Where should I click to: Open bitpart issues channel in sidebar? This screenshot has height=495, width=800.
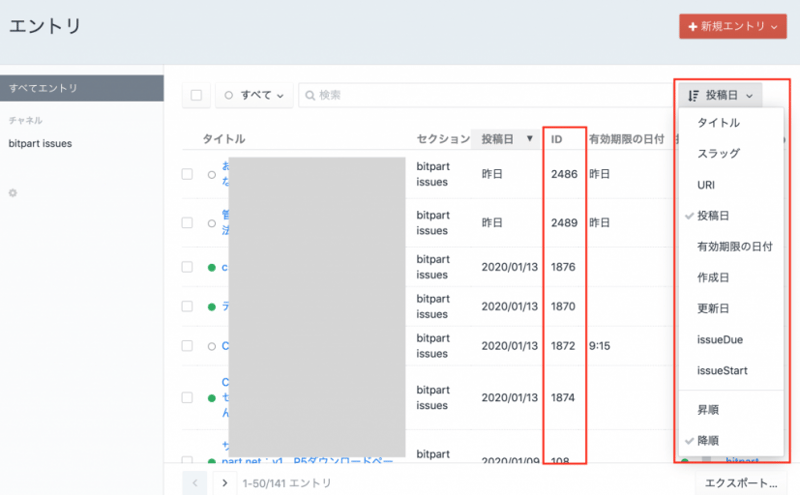40,144
